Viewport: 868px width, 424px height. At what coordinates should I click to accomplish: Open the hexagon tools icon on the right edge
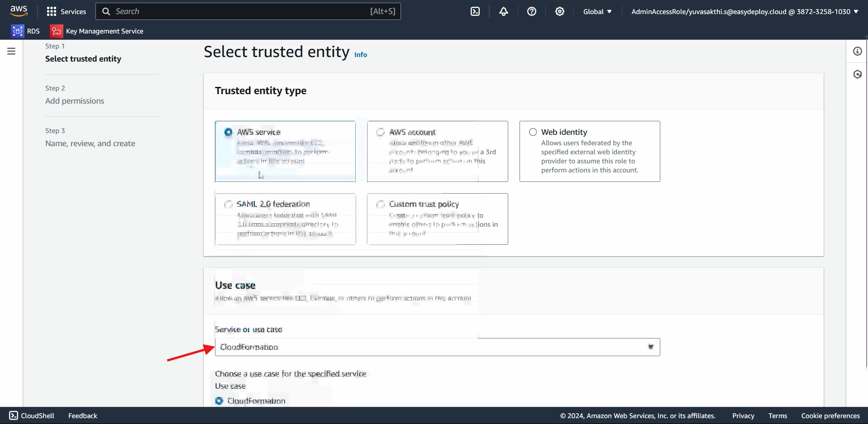click(858, 74)
